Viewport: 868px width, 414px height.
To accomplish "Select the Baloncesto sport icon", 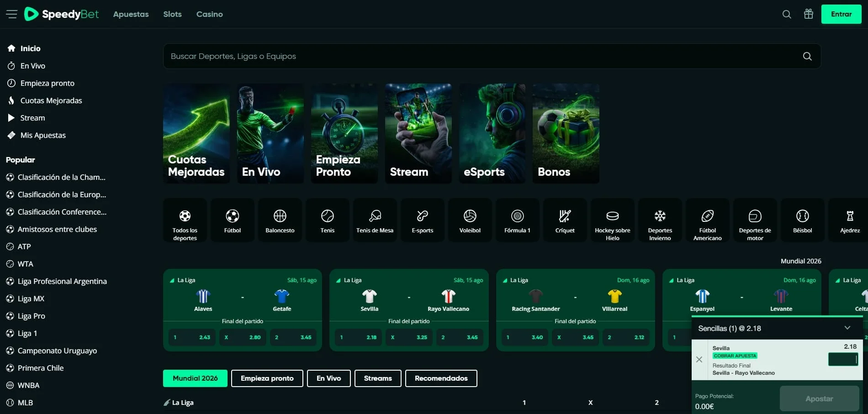I will point(280,220).
